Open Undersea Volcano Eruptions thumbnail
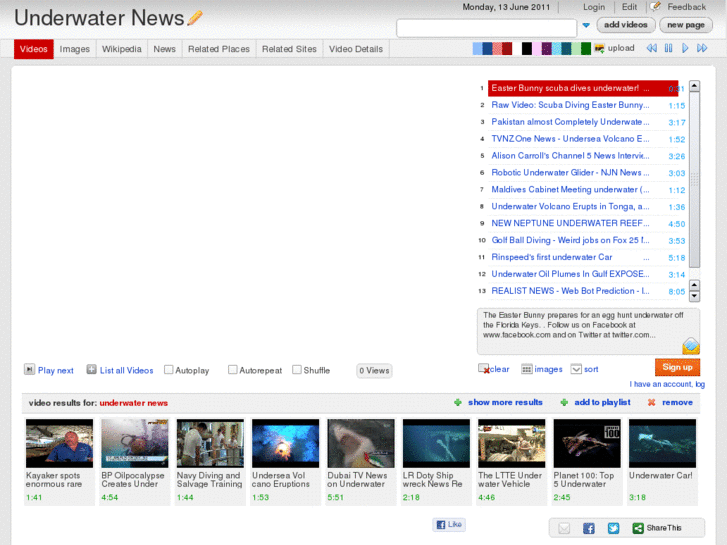Screen dimensions: 727x545 click(286, 443)
